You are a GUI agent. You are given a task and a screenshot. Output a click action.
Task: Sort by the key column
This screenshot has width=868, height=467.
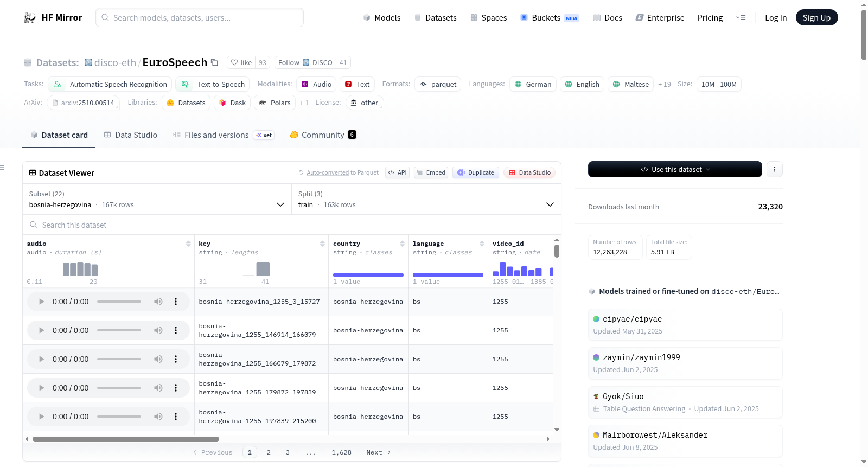click(x=322, y=244)
